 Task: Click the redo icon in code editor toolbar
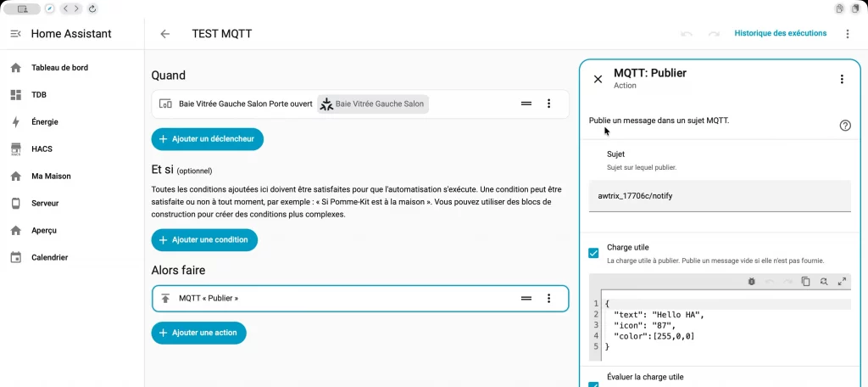787,282
